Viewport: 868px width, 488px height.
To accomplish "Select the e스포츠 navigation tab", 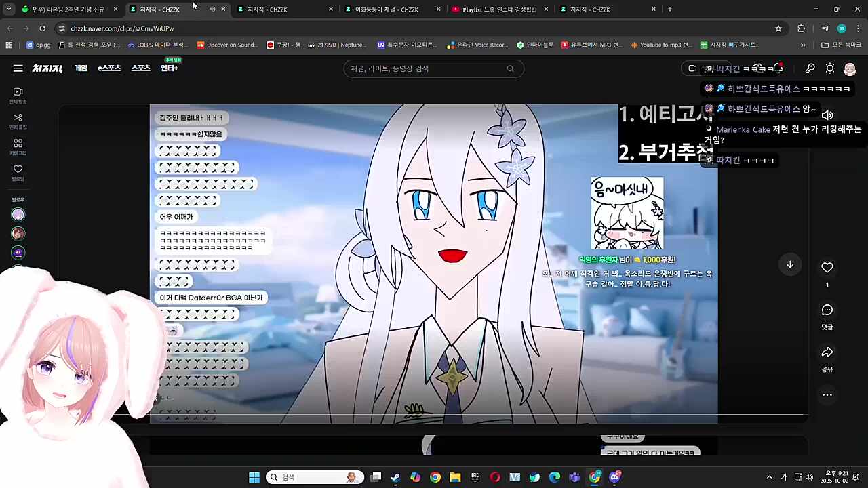I will (109, 68).
